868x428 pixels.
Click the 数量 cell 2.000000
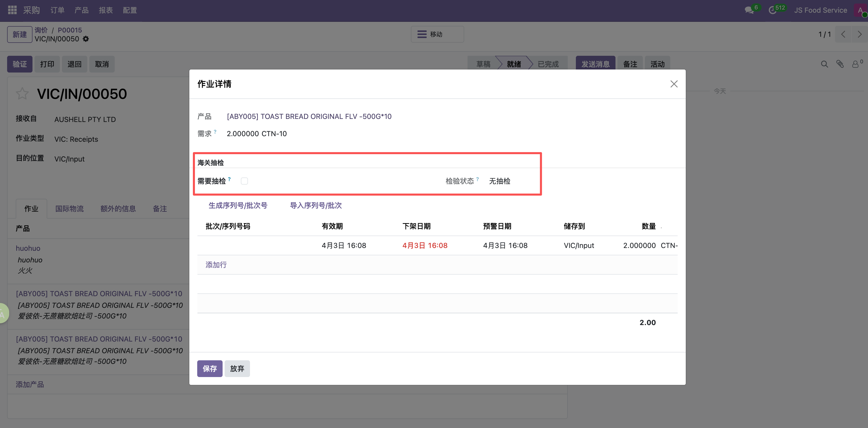[639, 245]
